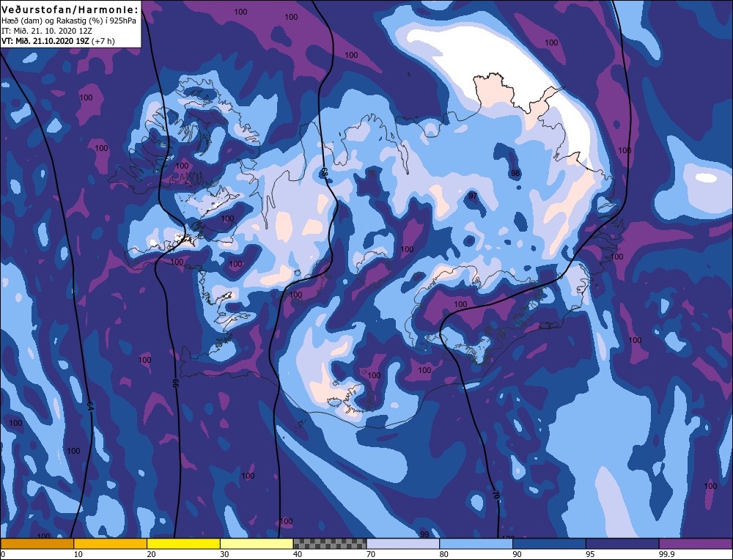733x560 pixels.
Task: Click the purple legend swatch above 99.9
Action: click(696, 543)
